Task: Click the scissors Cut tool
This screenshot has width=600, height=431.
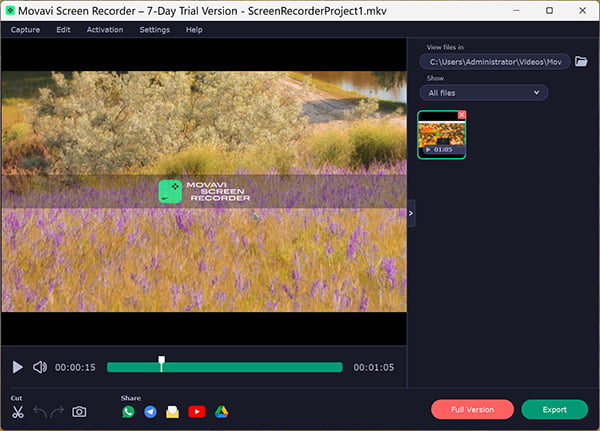Action: [18, 412]
